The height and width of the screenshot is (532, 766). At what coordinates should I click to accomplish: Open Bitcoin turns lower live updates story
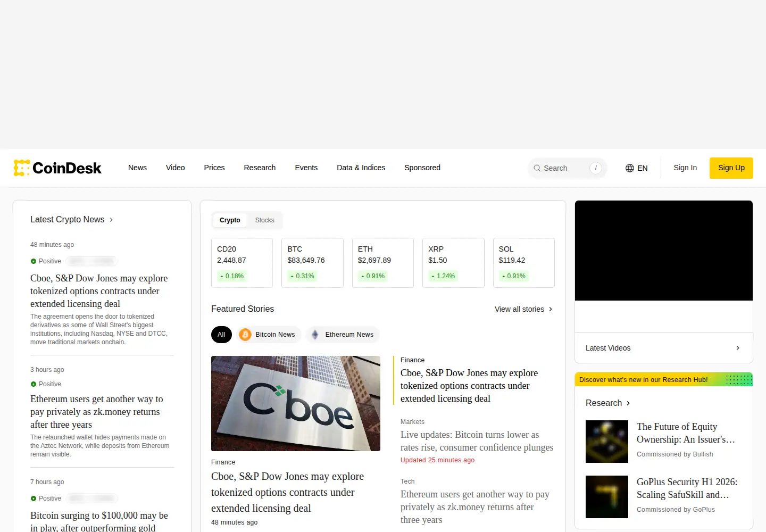tap(477, 441)
